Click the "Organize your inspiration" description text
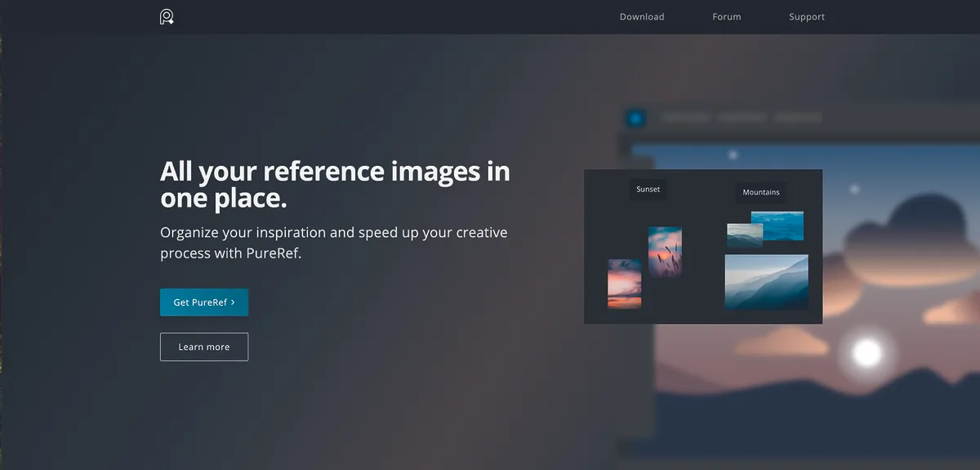 333,243
